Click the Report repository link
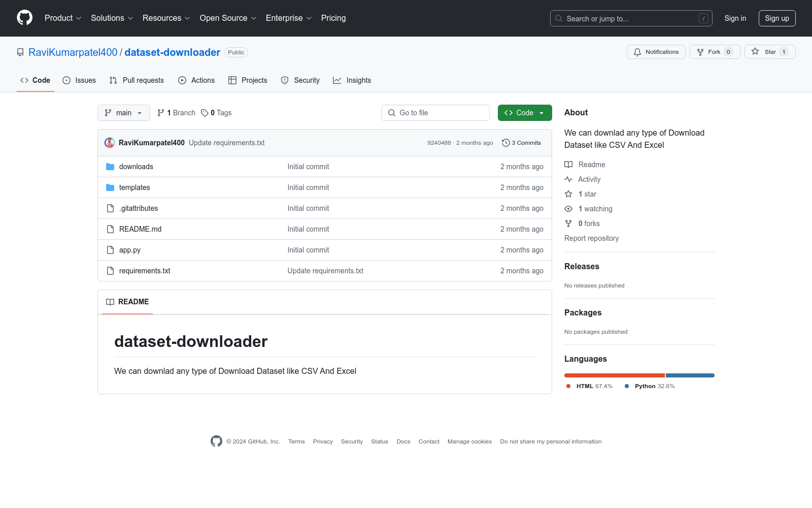The height and width of the screenshot is (508, 812). pyautogui.click(x=591, y=238)
